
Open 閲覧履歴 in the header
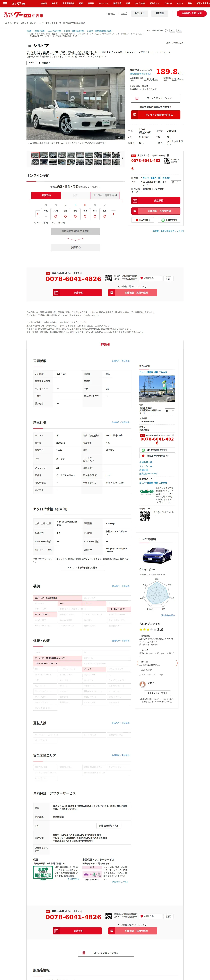(160, 13)
